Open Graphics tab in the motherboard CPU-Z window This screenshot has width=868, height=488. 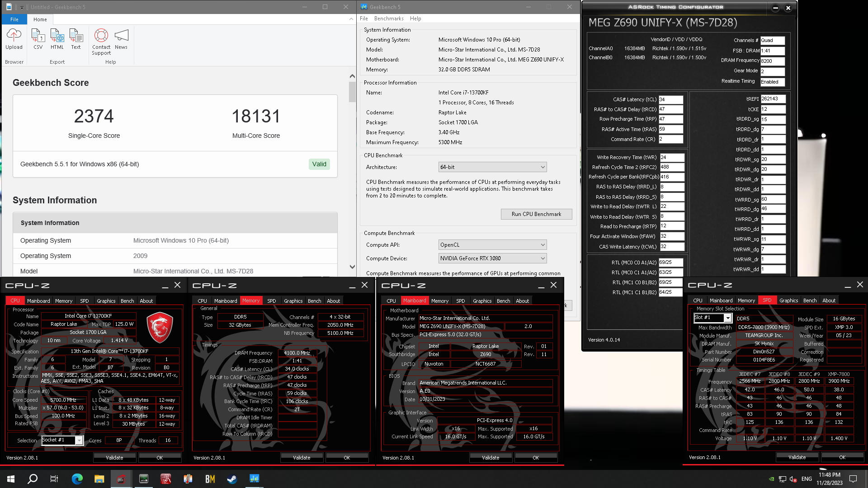(x=482, y=301)
